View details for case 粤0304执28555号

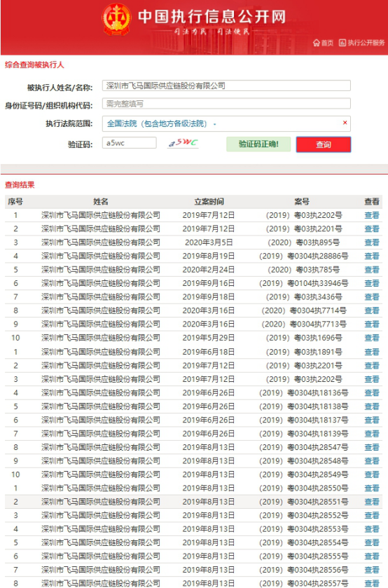click(372, 556)
